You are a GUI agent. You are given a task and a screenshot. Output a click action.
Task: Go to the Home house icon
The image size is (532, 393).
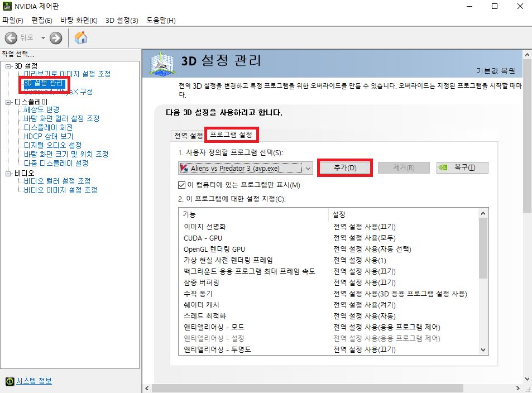[81, 37]
